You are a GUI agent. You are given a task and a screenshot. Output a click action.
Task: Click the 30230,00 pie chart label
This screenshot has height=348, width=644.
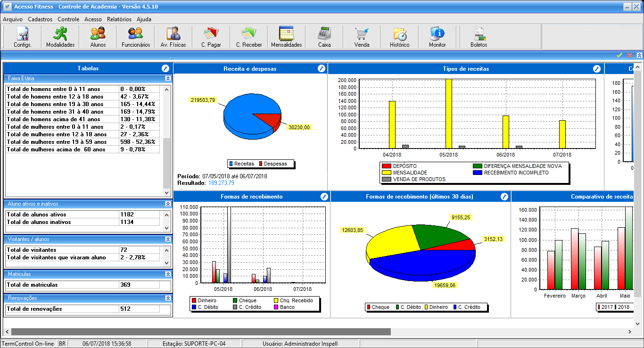pos(300,127)
